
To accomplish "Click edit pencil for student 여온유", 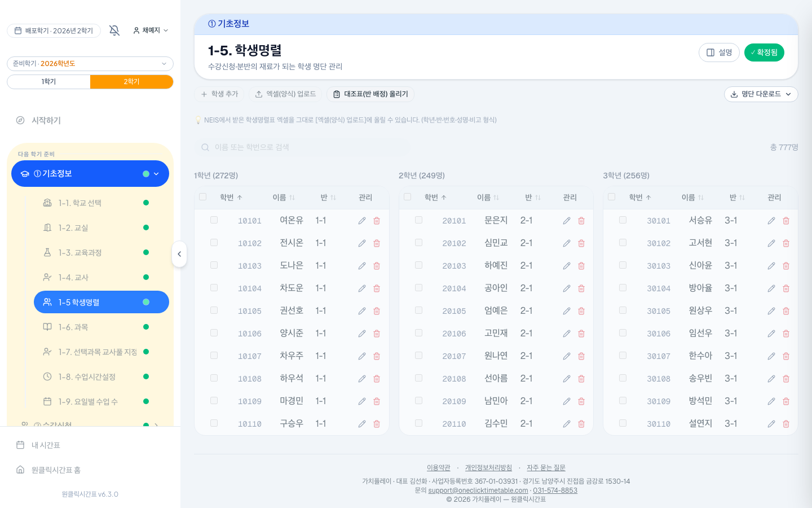I will click(x=362, y=221).
